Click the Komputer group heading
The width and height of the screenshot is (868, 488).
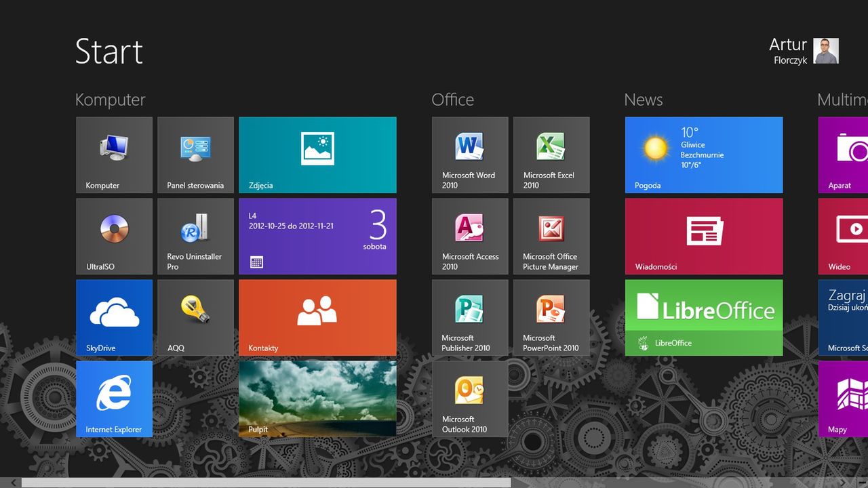tap(110, 100)
